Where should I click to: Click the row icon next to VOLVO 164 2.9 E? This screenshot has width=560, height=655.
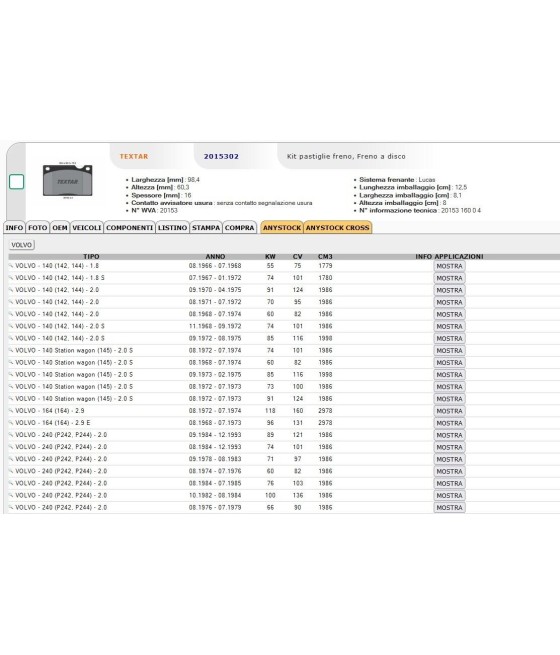pos(11,423)
